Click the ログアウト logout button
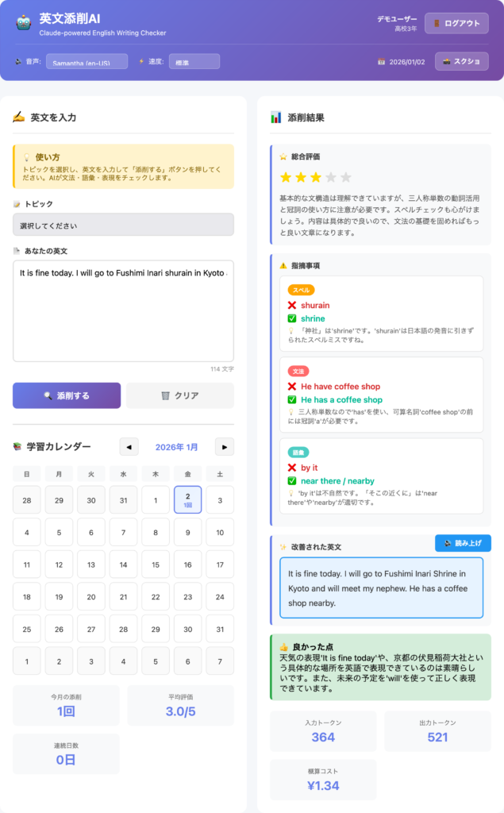This screenshot has height=813, width=504. coord(456,23)
